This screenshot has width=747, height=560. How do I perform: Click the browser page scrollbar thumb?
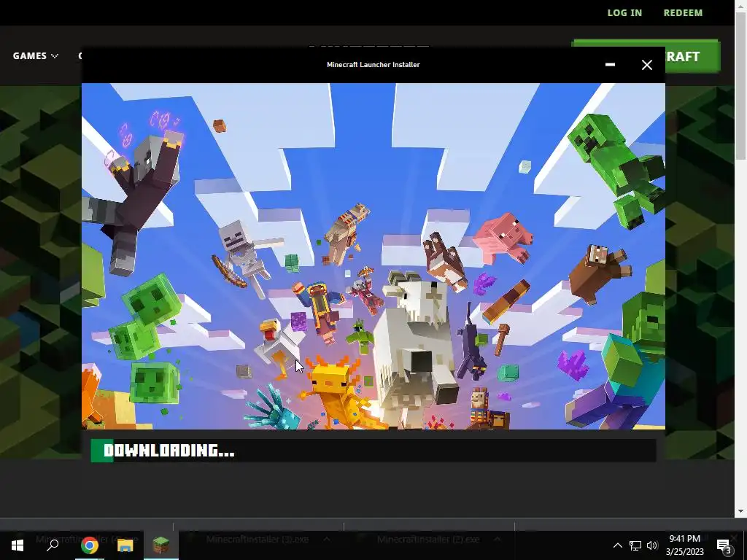tap(741, 87)
